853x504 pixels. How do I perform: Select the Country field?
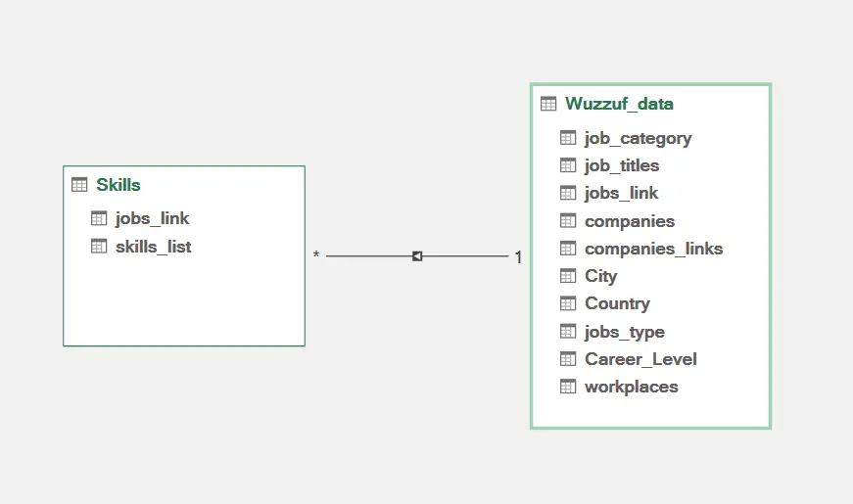pos(617,303)
